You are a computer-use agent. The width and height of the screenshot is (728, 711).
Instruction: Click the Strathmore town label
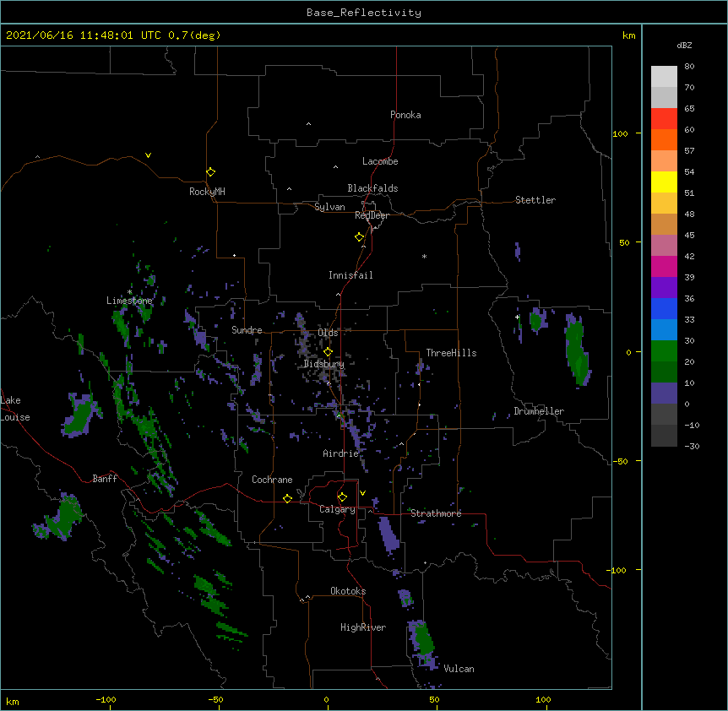tap(436, 513)
